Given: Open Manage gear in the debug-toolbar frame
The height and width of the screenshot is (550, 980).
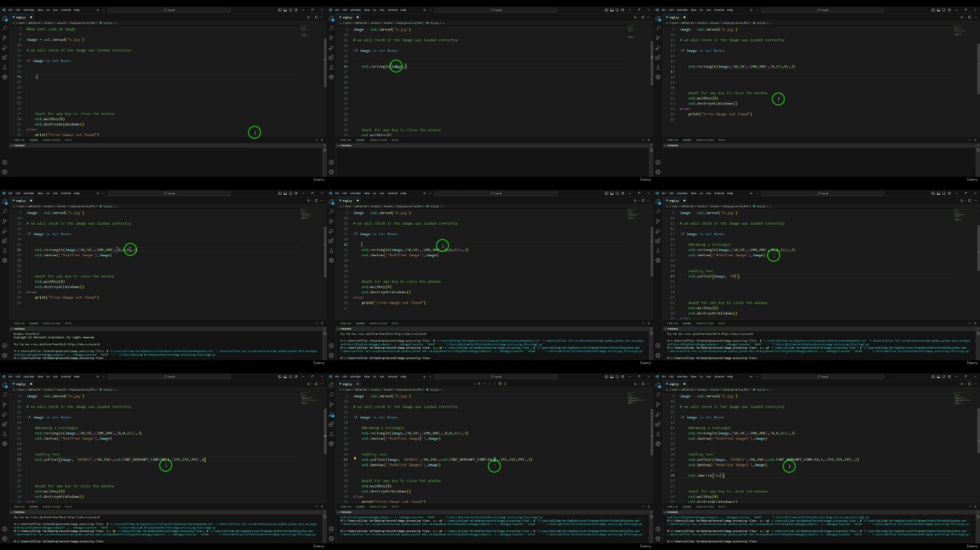Looking at the screenshot, I should coord(331,539).
